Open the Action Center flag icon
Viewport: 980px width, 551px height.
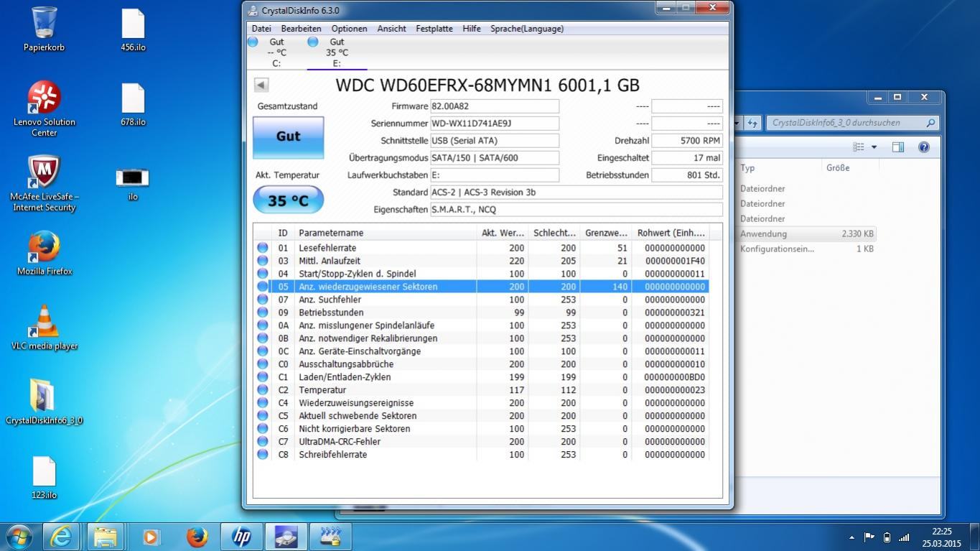869,537
